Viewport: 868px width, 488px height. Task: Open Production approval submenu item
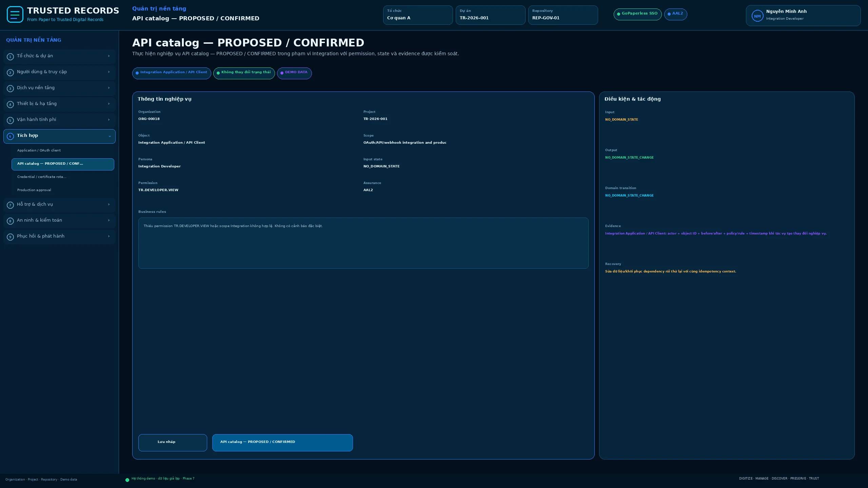pos(63,190)
